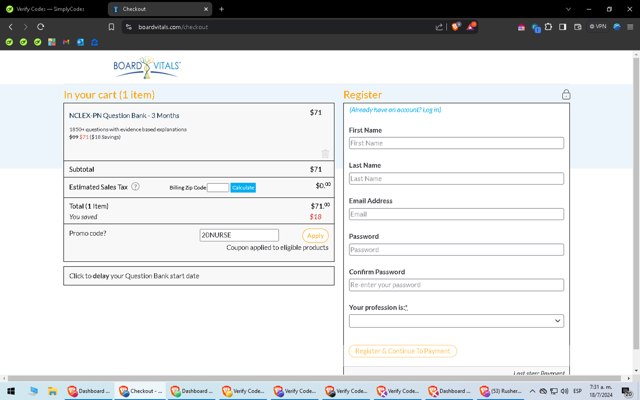Open the 'Your profession is' dropdown
The height and width of the screenshot is (400, 640).
[x=456, y=321]
